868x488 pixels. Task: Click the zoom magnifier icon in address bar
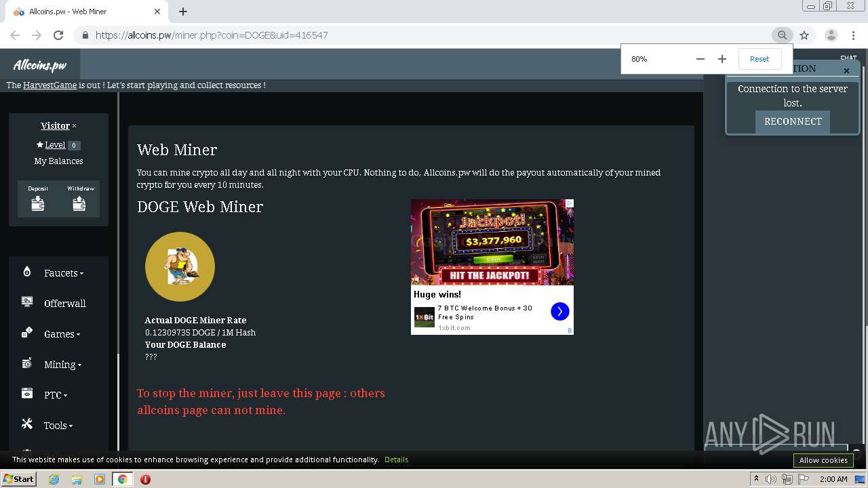[x=782, y=35]
